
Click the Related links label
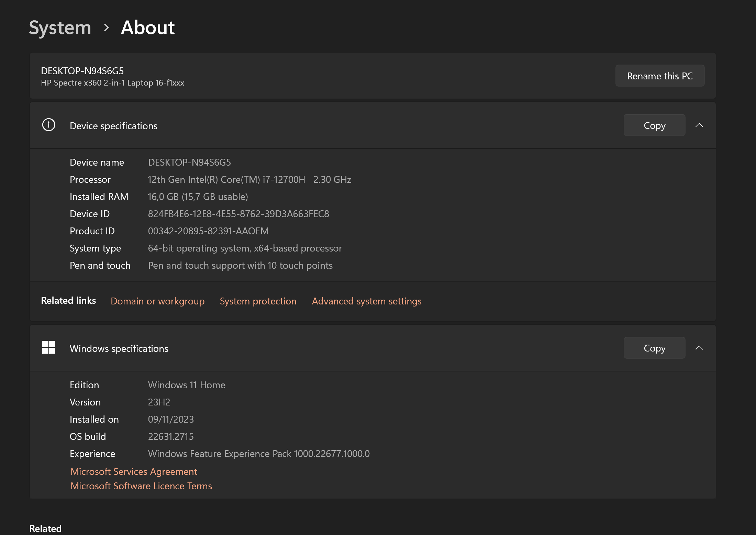(x=68, y=300)
